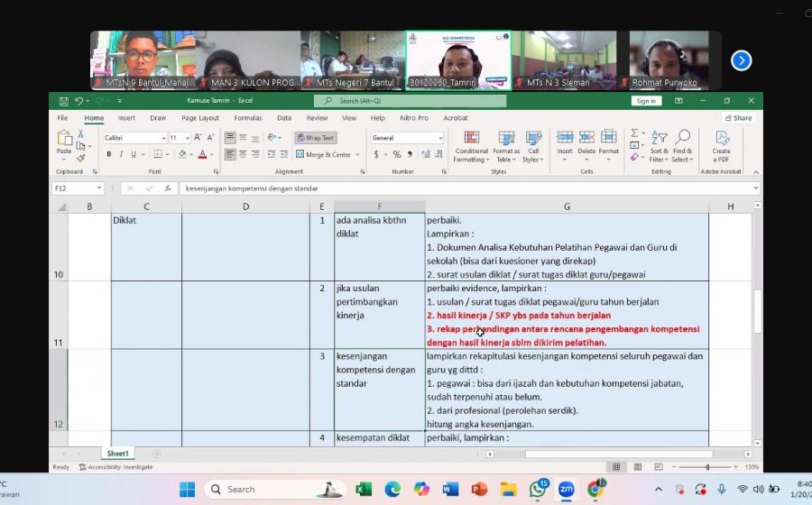Select the Sheet1 worksheet tab
This screenshot has width=812, height=505.
click(x=117, y=454)
